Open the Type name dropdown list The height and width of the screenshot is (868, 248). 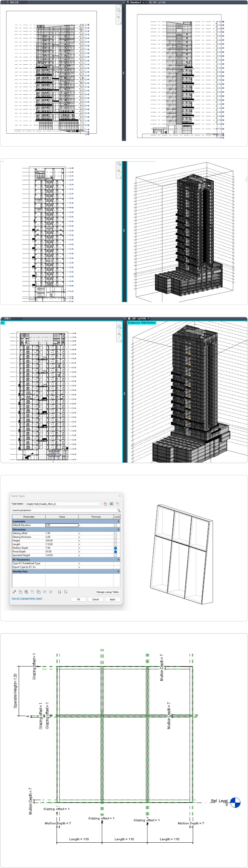(x=100, y=504)
